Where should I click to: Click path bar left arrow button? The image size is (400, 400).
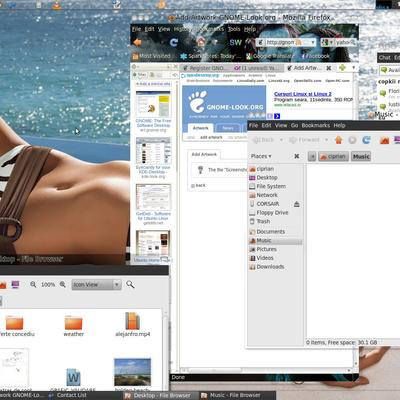[x=312, y=156]
